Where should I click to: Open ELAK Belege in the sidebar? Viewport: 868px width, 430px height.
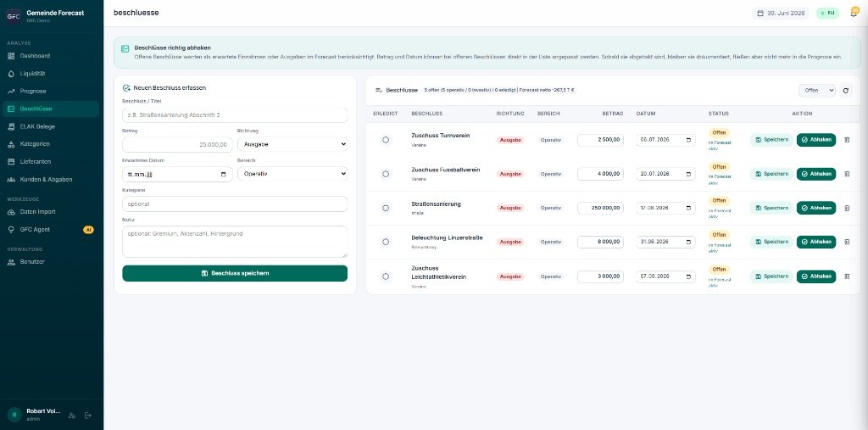tap(50, 126)
